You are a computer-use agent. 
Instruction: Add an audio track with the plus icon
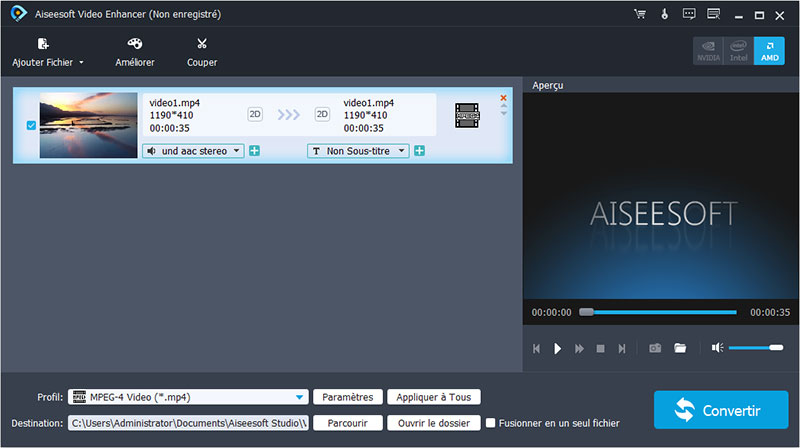coord(255,151)
